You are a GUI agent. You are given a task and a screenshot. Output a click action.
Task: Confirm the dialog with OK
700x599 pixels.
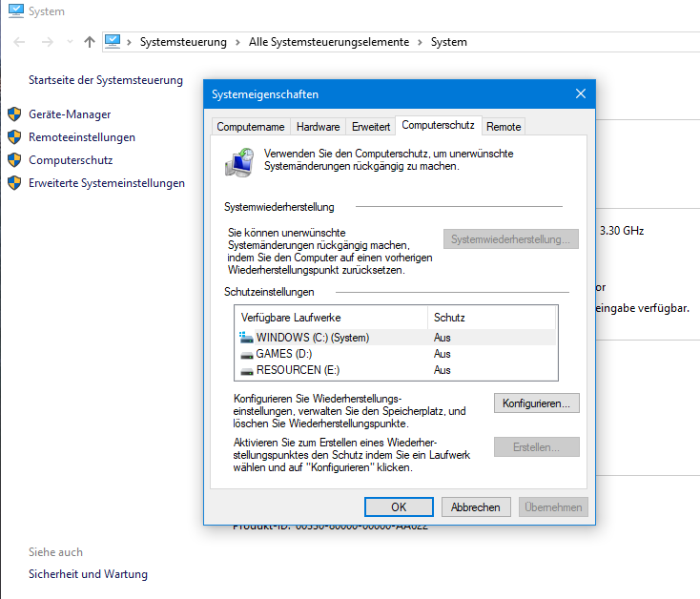399,507
